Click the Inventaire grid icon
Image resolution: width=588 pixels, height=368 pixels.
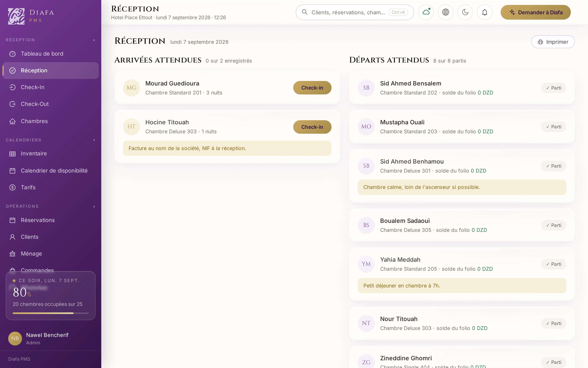[x=12, y=154]
